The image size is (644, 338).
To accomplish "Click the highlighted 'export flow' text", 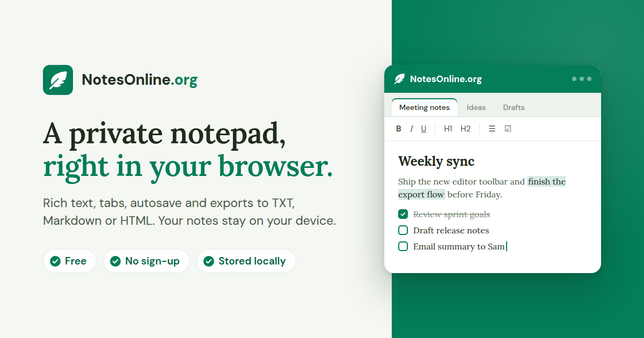I will click(421, 194).
